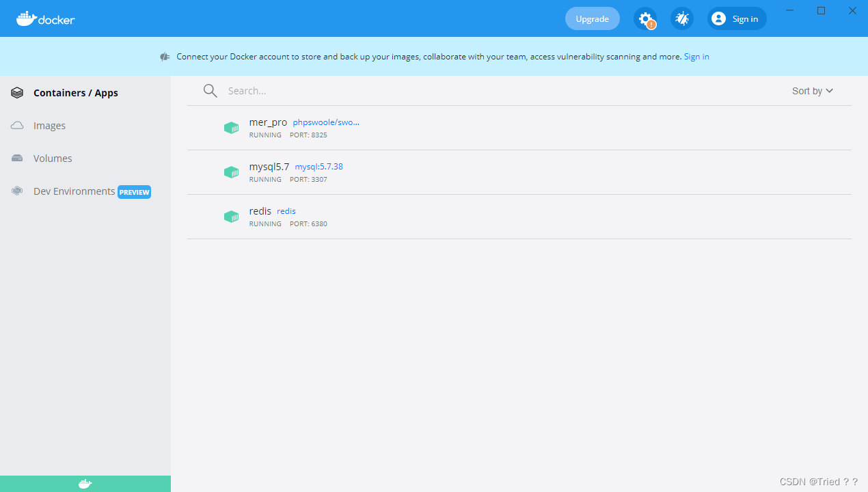The width and height of the screenshot is (868, 492).
Task: Select the mer_pro container name
Action: tap(268, 123)
